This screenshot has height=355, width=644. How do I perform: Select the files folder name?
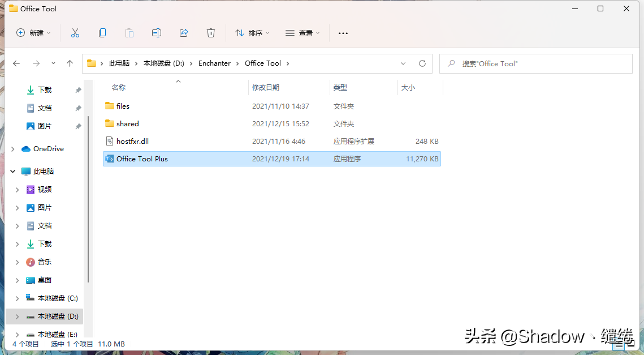click(x=123, y=106)
